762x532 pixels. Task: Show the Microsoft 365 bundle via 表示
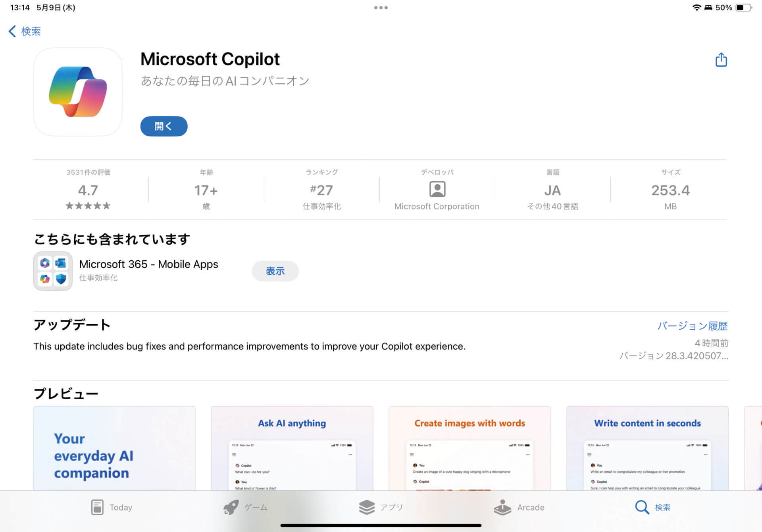click(275, 271)
